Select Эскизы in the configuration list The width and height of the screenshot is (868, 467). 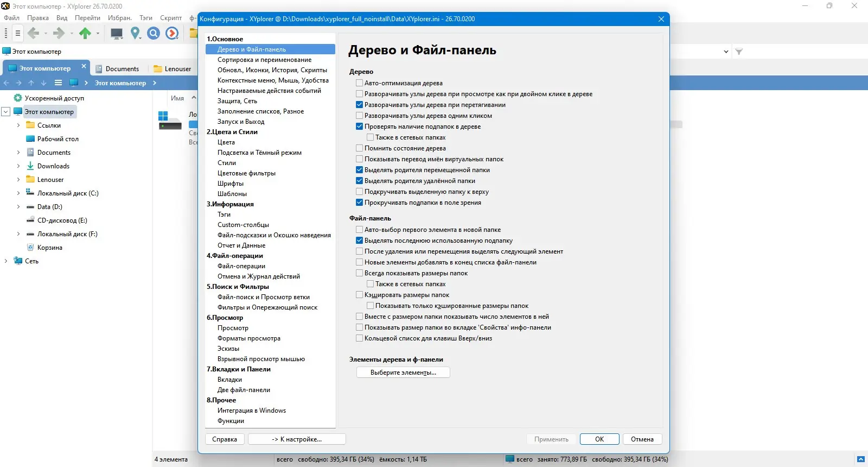[x=228, y=349]
